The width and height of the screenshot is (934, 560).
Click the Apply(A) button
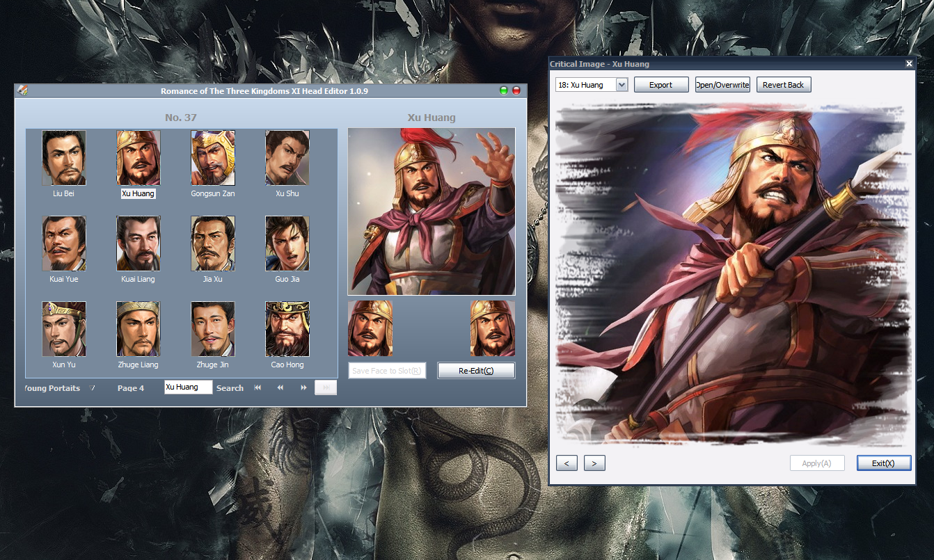coord(817,463)
